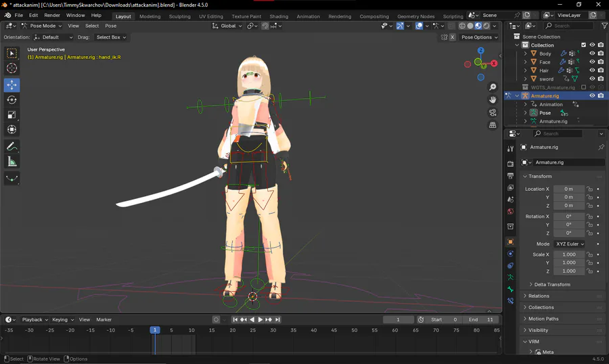
Task: Toggle Armature.rig visibility eye
Action: click(592, 95)
